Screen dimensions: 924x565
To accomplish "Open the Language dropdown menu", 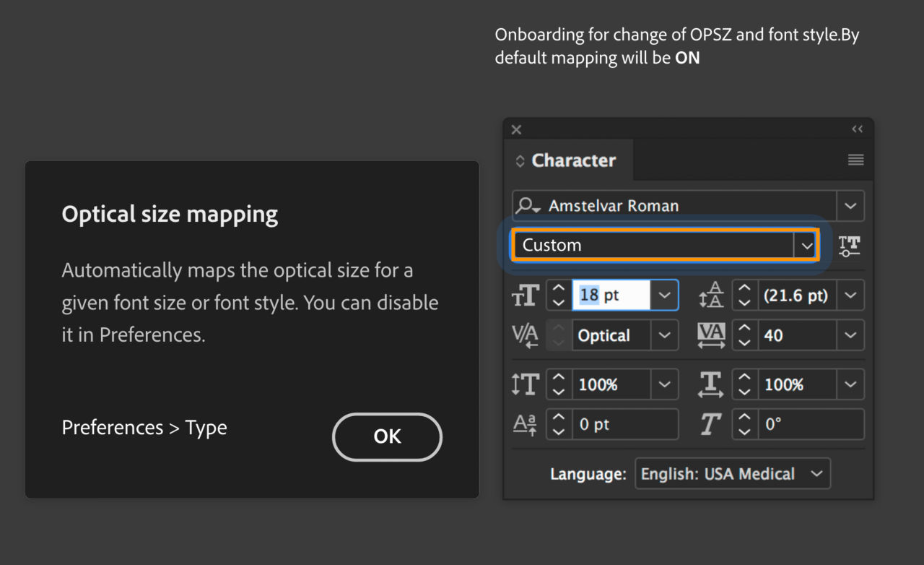I will coord(732,474).
